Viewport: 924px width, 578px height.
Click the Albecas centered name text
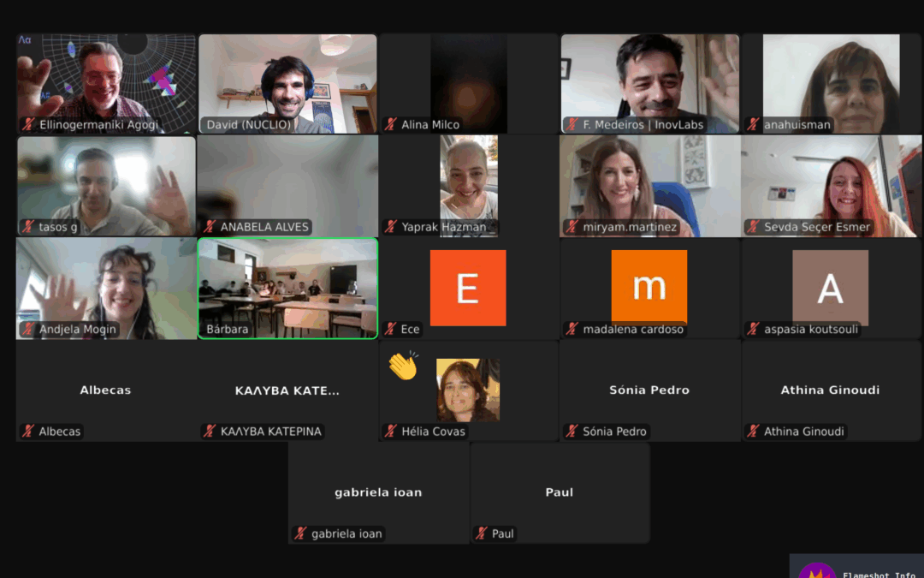(x=105, y=390)
